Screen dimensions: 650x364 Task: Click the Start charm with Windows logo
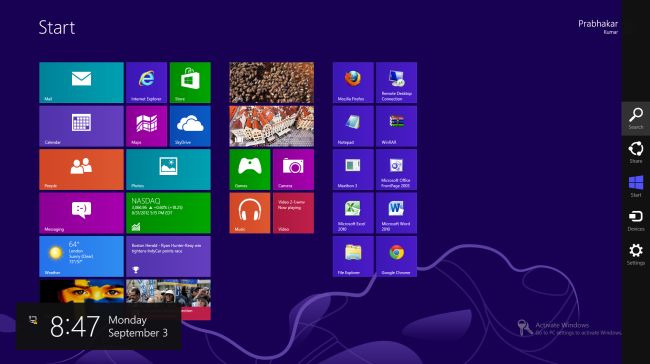635,187
